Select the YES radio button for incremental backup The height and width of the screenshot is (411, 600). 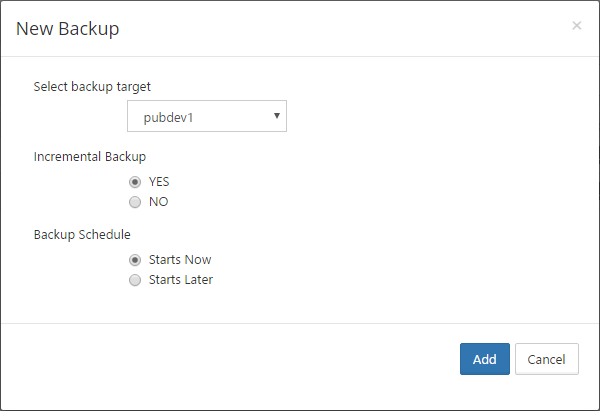pyautogui.click(x=135, y=182)
